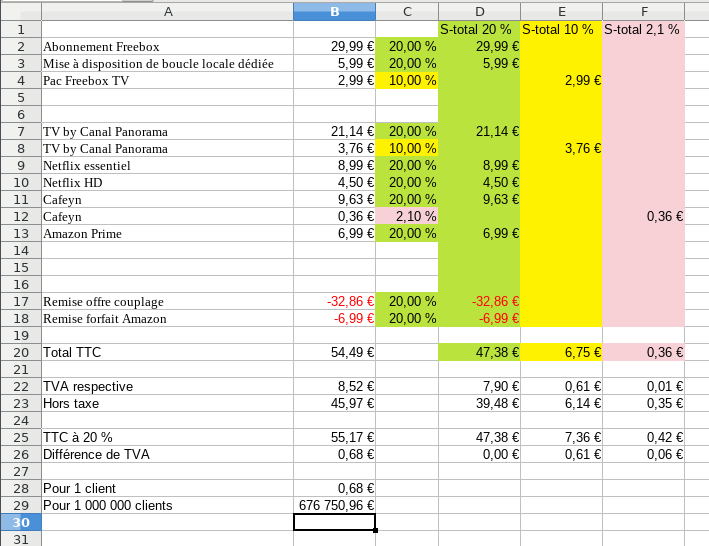Click the 'Différence de TVA' label cell
709x546 pixels.
pos(167,455)
